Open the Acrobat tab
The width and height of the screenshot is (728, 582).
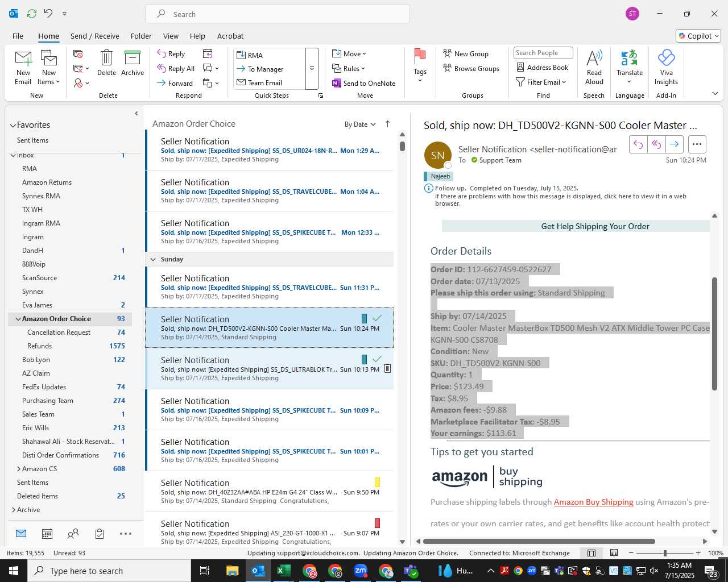coord(230,36)
